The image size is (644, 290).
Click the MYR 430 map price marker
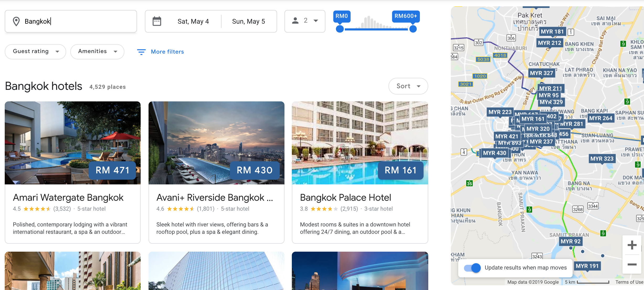(494, 153)
